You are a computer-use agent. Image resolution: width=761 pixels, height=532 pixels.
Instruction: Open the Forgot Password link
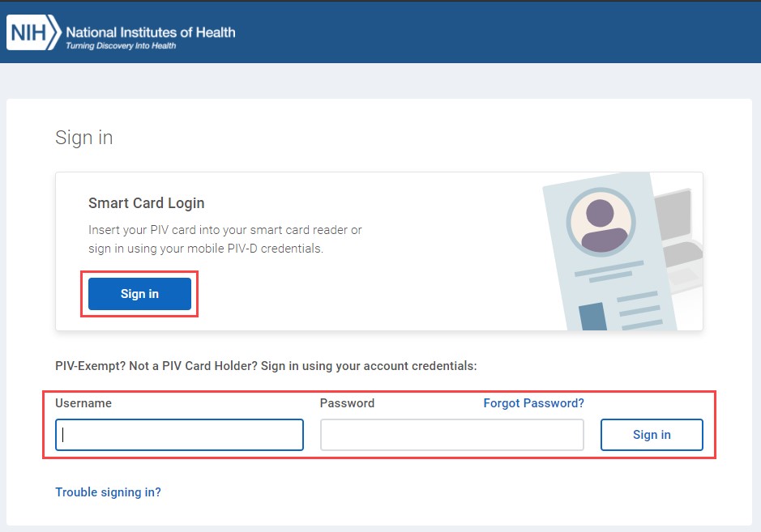point(533,403)
